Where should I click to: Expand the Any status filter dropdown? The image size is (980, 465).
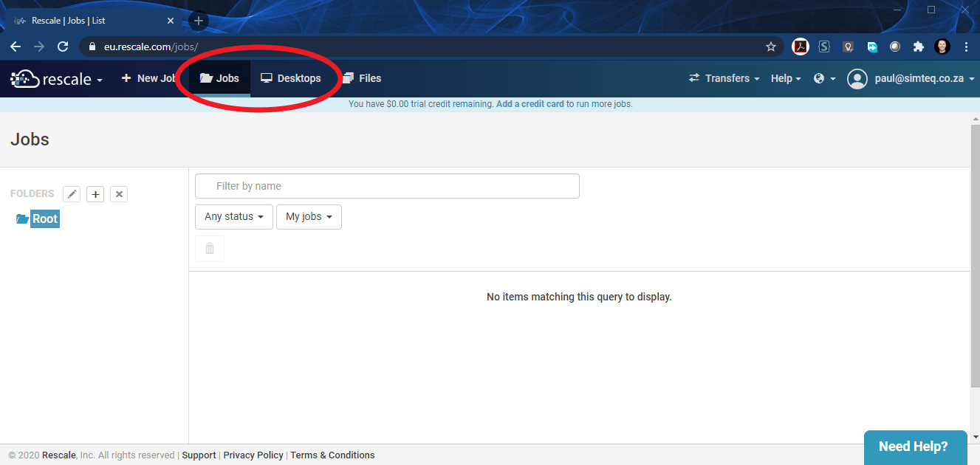coord(234,217)
